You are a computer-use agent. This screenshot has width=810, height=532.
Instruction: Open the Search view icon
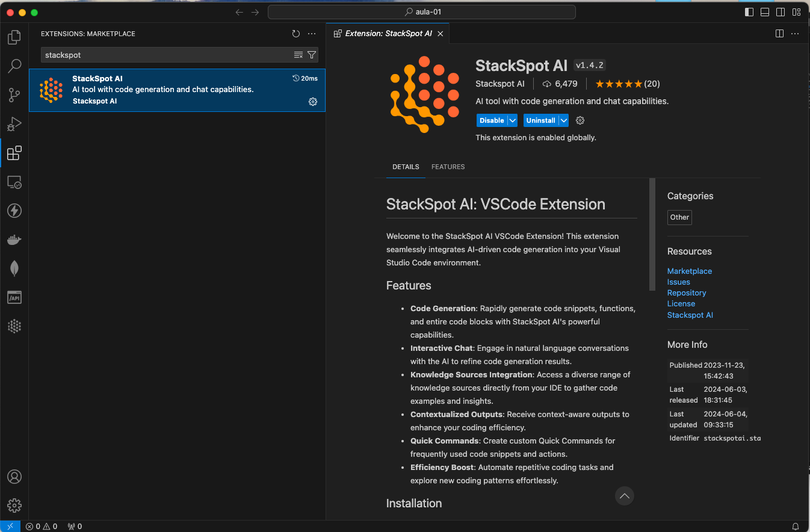tap(14, 66)
